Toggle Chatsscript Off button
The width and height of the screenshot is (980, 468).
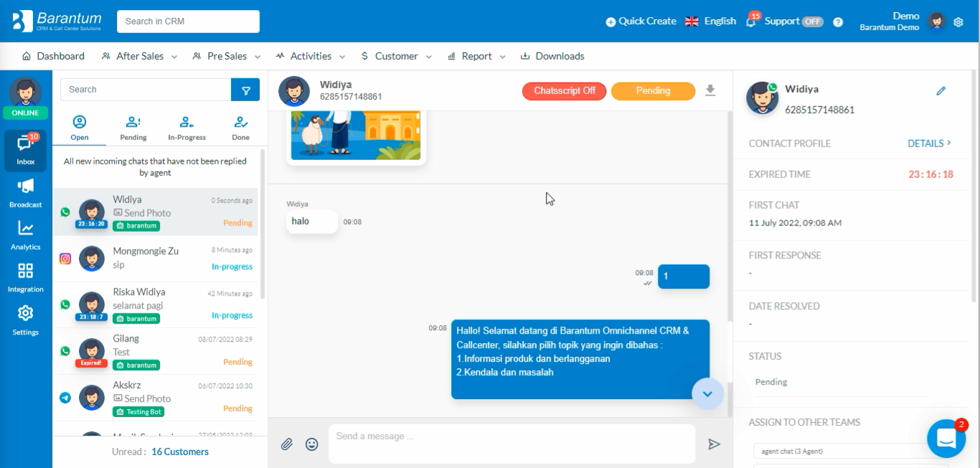(x=565, y=91)
